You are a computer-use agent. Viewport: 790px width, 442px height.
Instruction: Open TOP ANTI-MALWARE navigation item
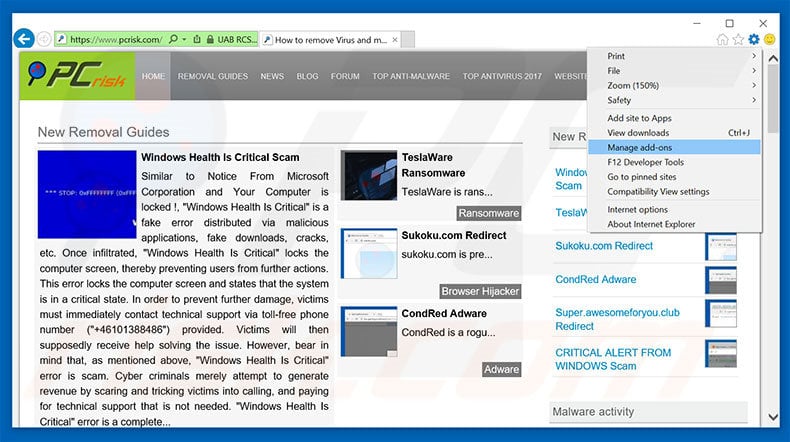pos(411,76)
